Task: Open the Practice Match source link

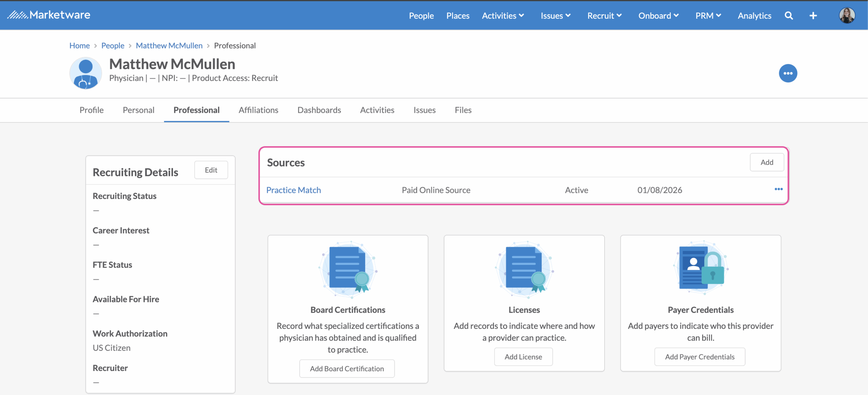Action: click(293, 190)
